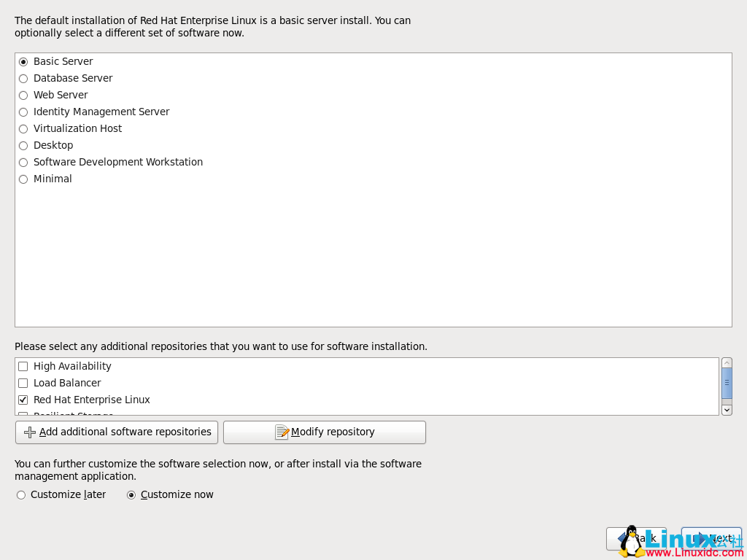Choose the Desktop installation type
Image resolution: width=747 pixels, height=560 pixels.
[23, 145]
